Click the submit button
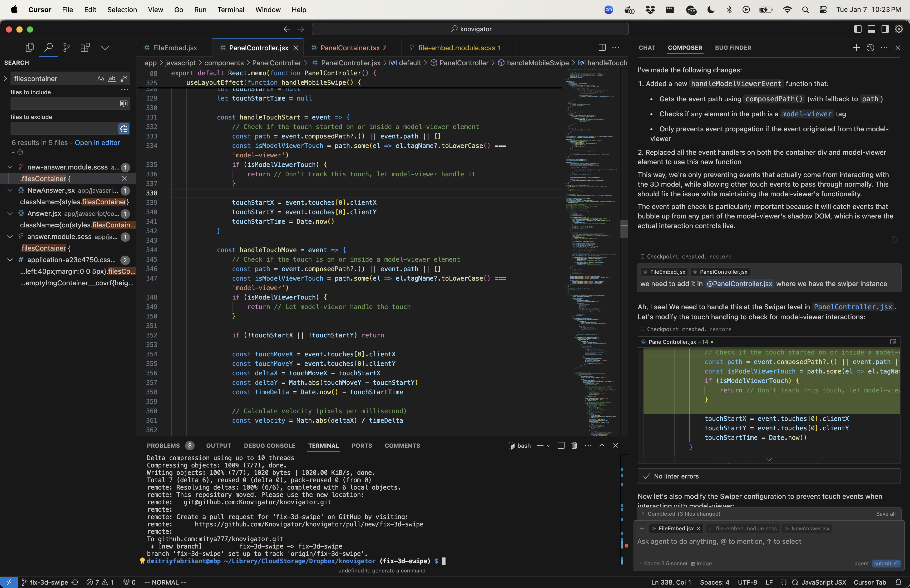Viewport: 910px width, 588px height. [886, 564]
